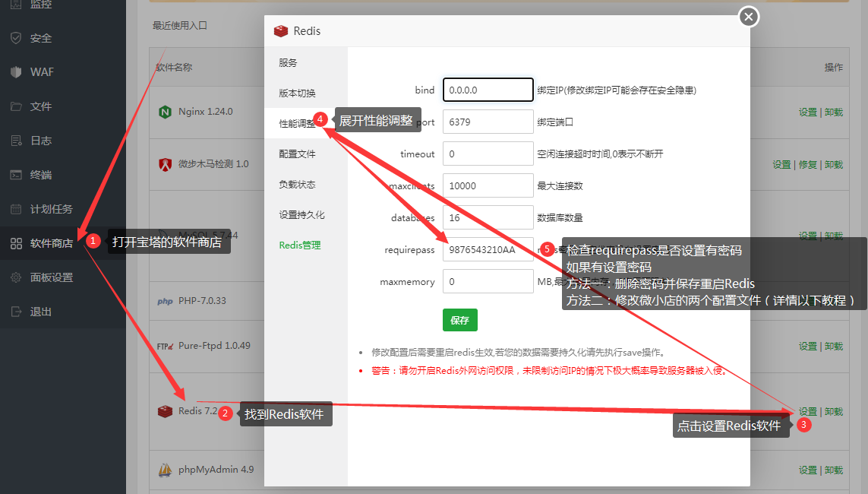
Task: Open the 设置持久化 tab
Action: point(301,215)
